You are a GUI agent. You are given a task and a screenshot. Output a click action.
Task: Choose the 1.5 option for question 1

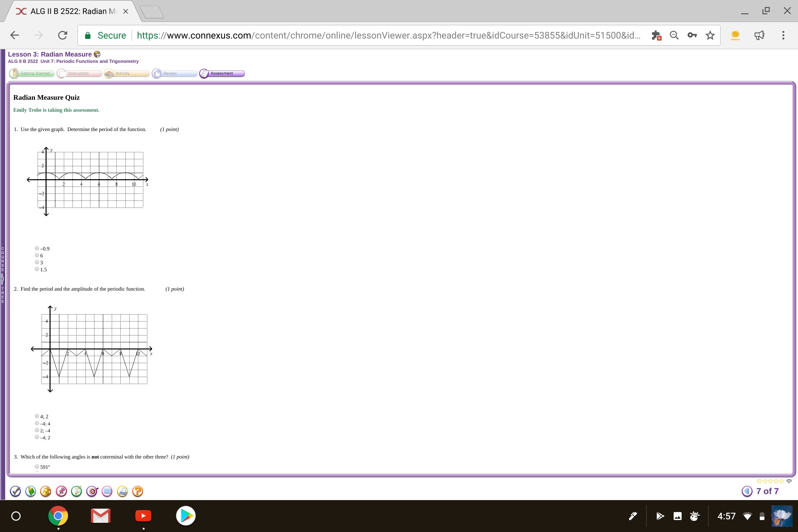tap(37, 269)
